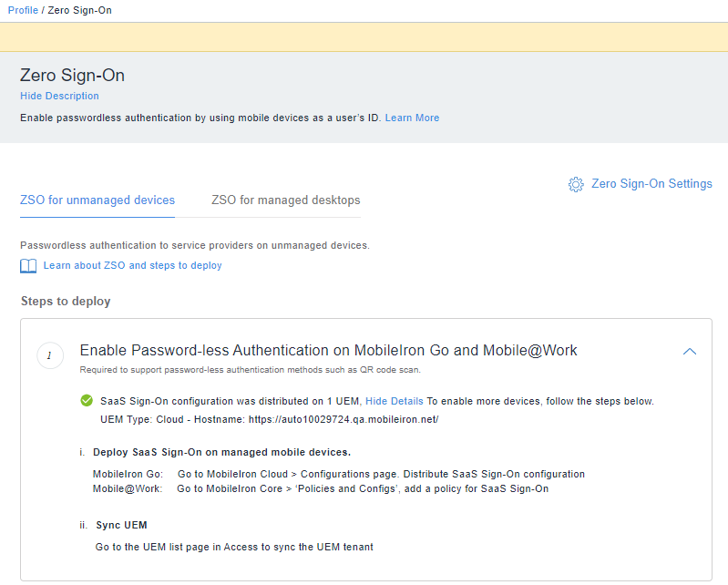
Task: Collapse step 1 using the chevron arrow
Action: pyautogui.click(x=690, y=352)
